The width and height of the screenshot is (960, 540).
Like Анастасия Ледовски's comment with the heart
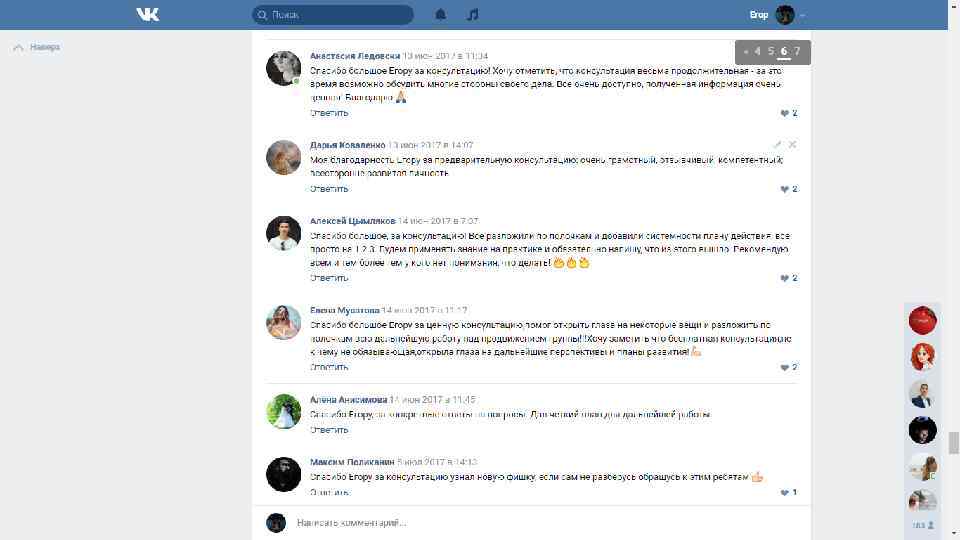(784, 113)
